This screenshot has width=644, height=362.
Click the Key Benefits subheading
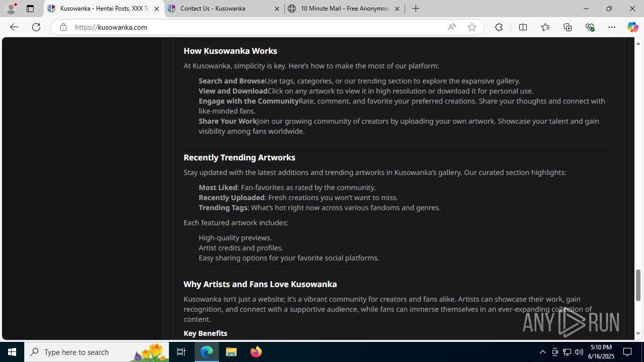[x=205, y=333]
